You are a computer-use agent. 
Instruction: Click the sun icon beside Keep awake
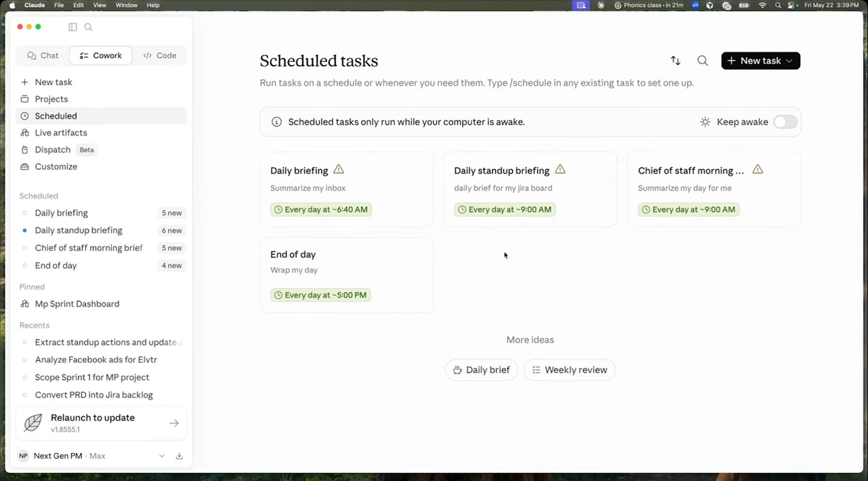pos(705,122)
